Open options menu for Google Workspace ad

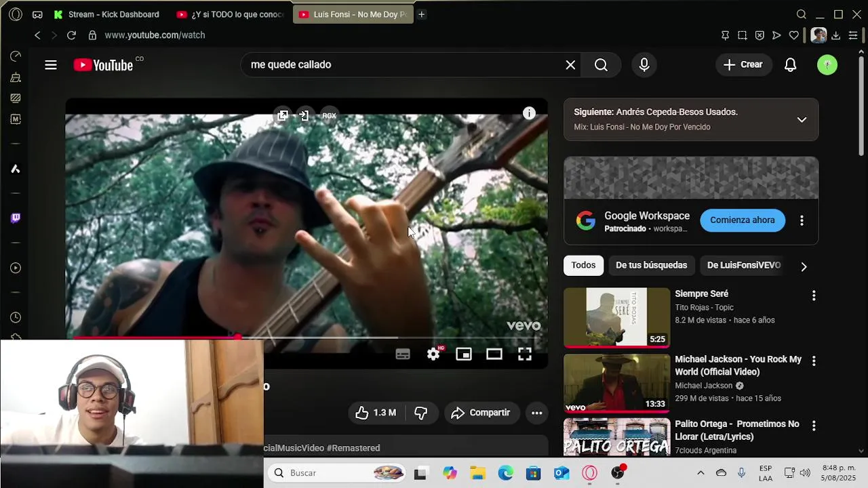[x=802, y=220]
